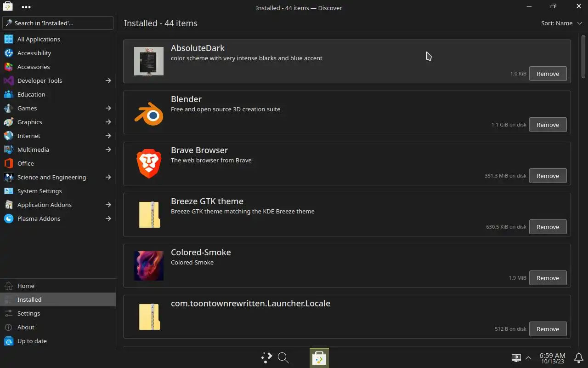Click the vertical scrollbar of the list
This screenshot has width=588, height=368.
click(583, 56)
